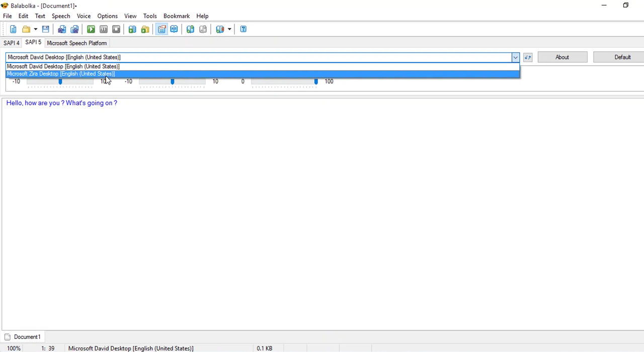Image resolution: width=644 pixels, height=352 pixels.
Task: Click the refresh voices icon beside combo box
Action: [x=528, y=57]
